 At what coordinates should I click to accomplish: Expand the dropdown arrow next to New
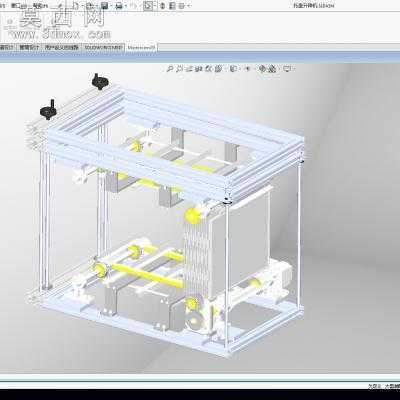point(82,6)
